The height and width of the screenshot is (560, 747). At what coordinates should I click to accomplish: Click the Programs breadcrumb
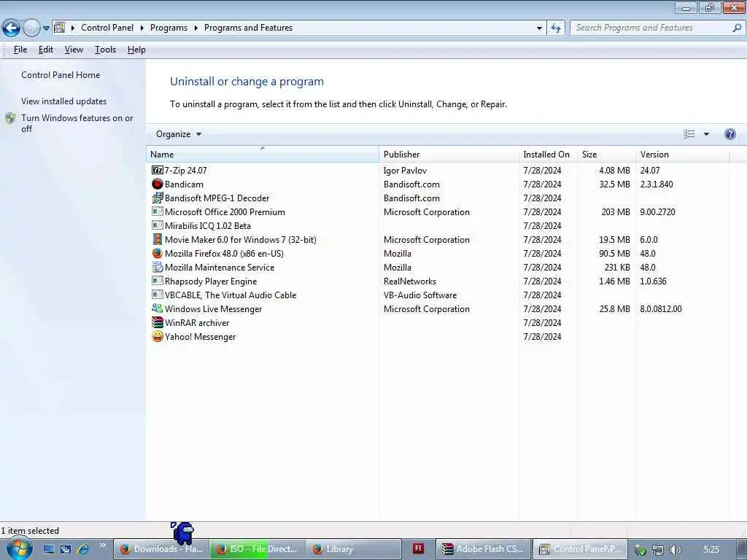(x=169, y=28)
